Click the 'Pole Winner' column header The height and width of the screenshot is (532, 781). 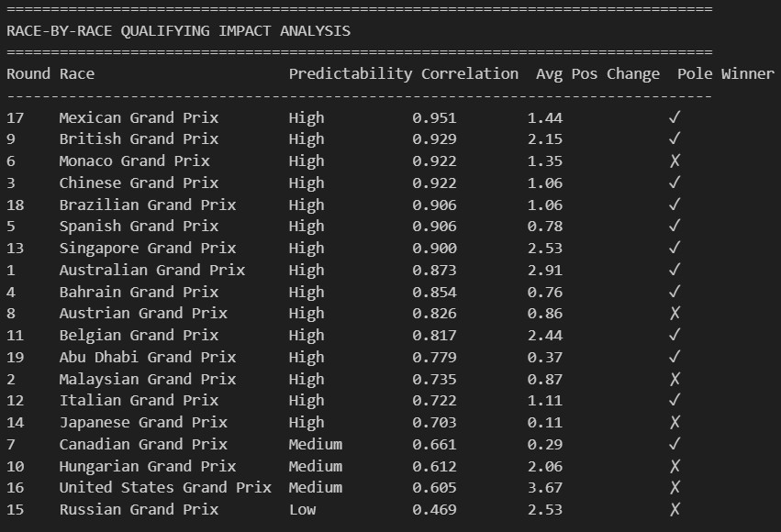pyautogui.click(x=726, y=73)
